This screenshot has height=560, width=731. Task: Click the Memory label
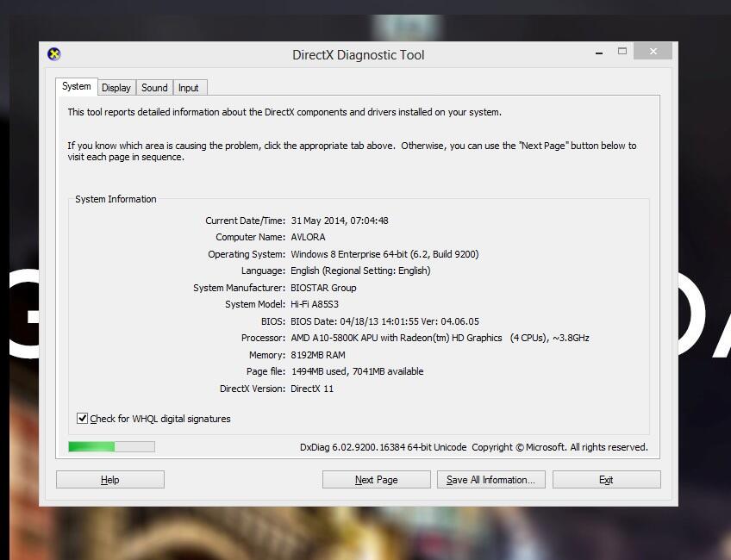[x=267, y=355]
